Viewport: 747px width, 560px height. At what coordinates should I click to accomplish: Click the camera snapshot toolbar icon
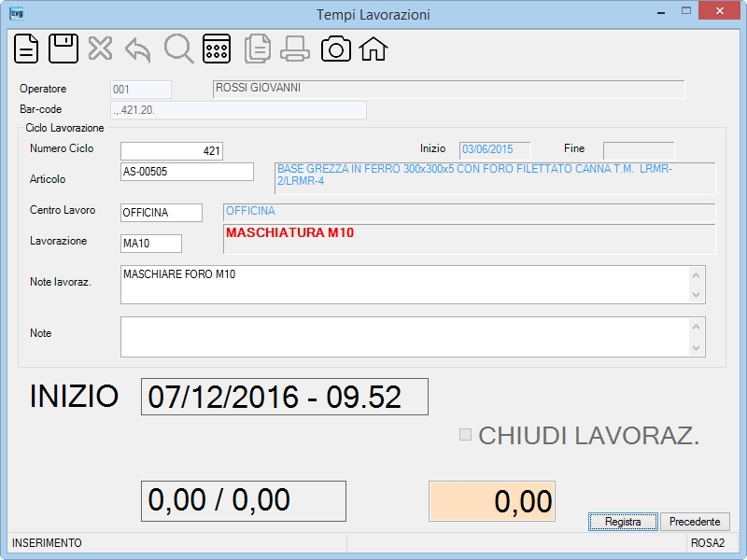[336, 49]
